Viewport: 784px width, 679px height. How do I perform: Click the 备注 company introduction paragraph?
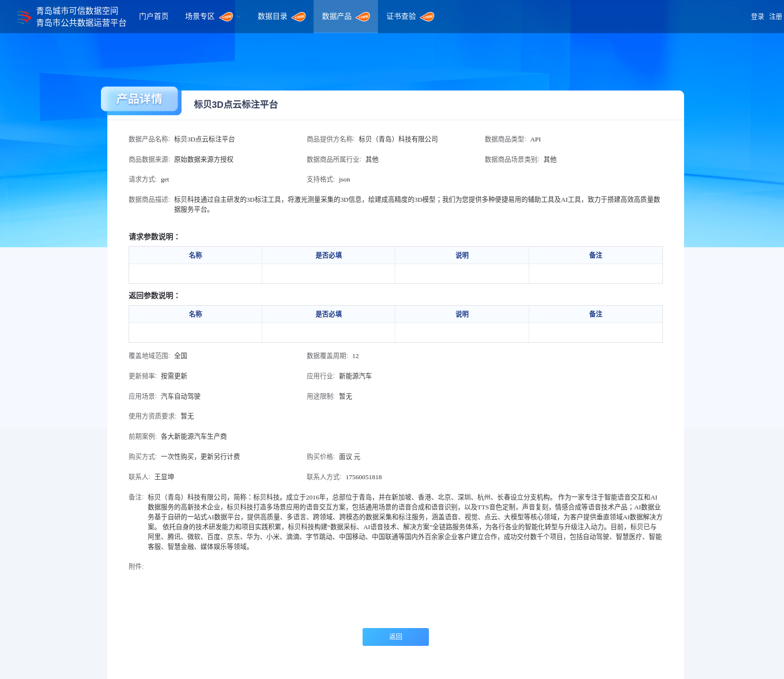pos(405,522)
